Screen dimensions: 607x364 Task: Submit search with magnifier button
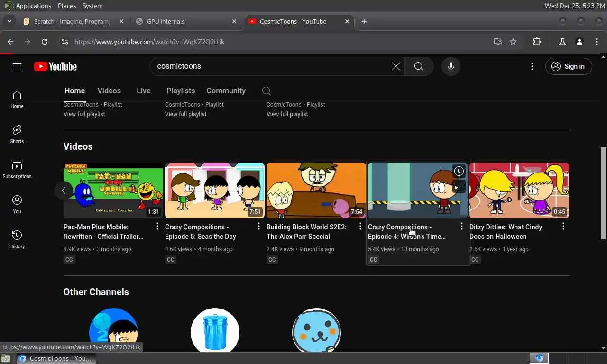coord(419,66)
